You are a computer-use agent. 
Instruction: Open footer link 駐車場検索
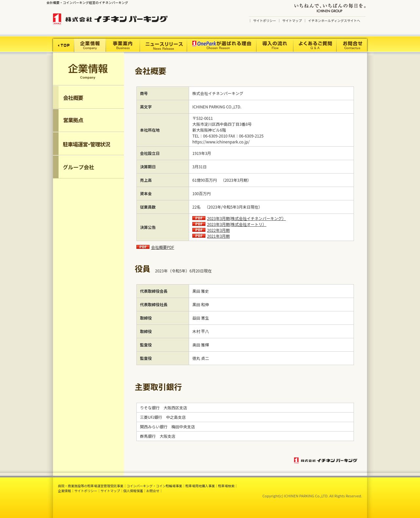226,486
